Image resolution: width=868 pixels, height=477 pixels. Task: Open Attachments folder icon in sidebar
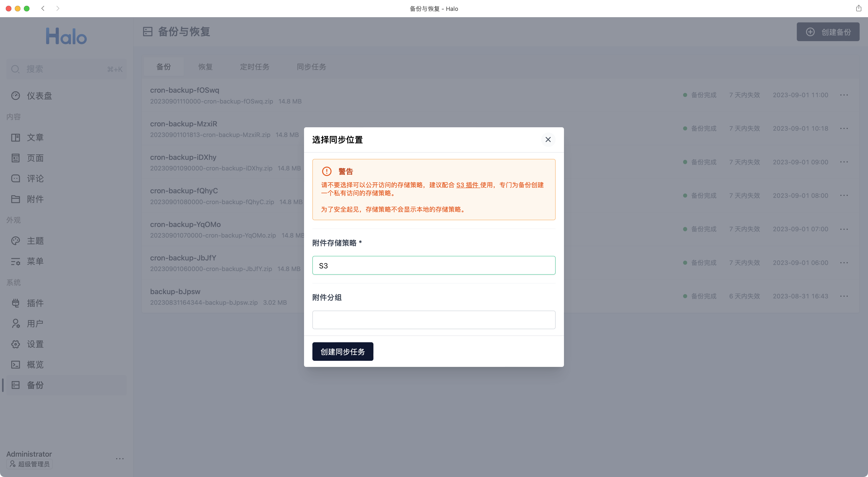pyautogui.click(x=16, y=199)
